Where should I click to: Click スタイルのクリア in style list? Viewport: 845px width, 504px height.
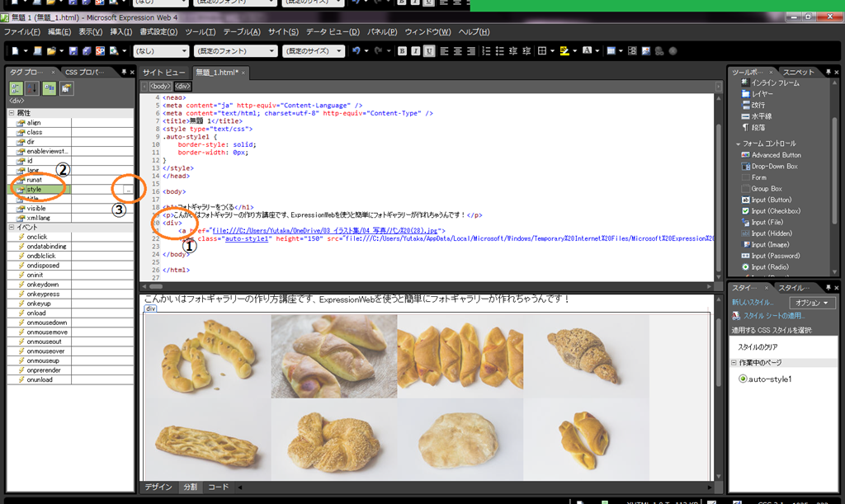coord(758,347)
